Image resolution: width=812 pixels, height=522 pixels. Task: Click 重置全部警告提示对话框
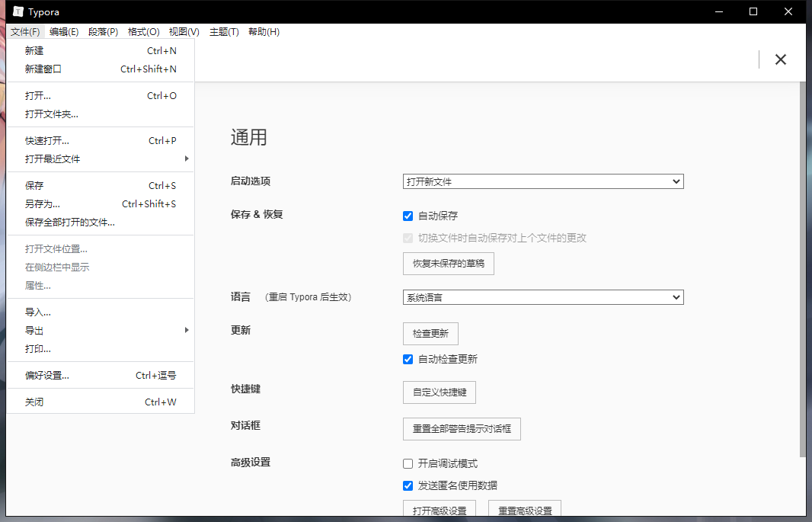pos(461,429)
